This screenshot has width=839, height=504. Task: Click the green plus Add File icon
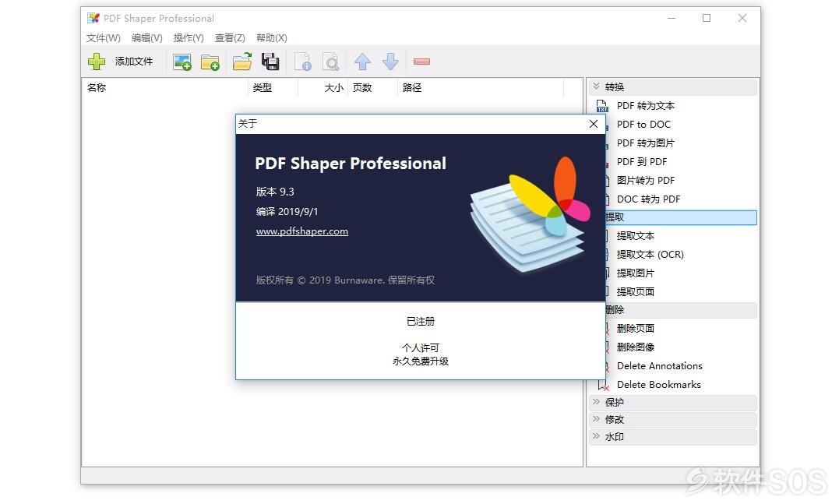point(97,62)
